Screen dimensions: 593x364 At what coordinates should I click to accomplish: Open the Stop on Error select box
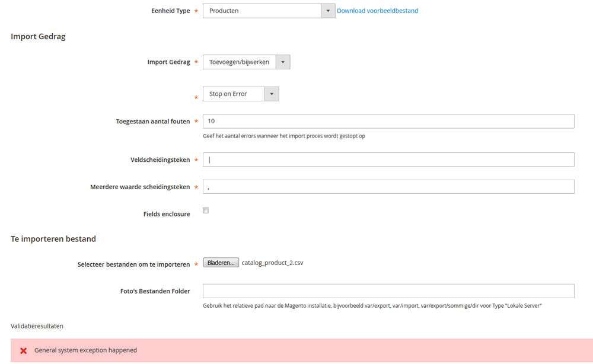232,94
